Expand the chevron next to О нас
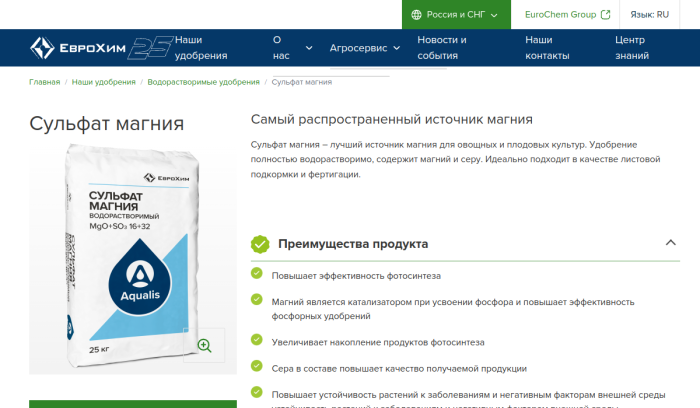 309,48
